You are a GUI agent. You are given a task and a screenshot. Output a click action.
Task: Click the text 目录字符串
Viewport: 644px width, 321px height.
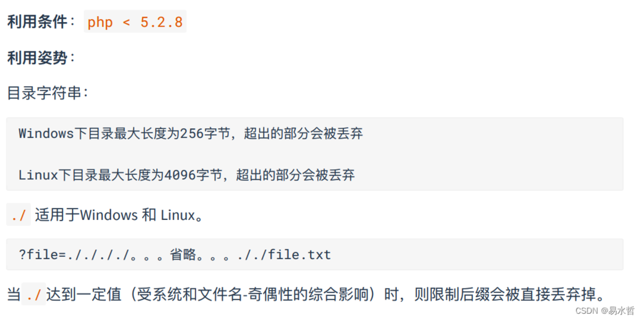45,93
